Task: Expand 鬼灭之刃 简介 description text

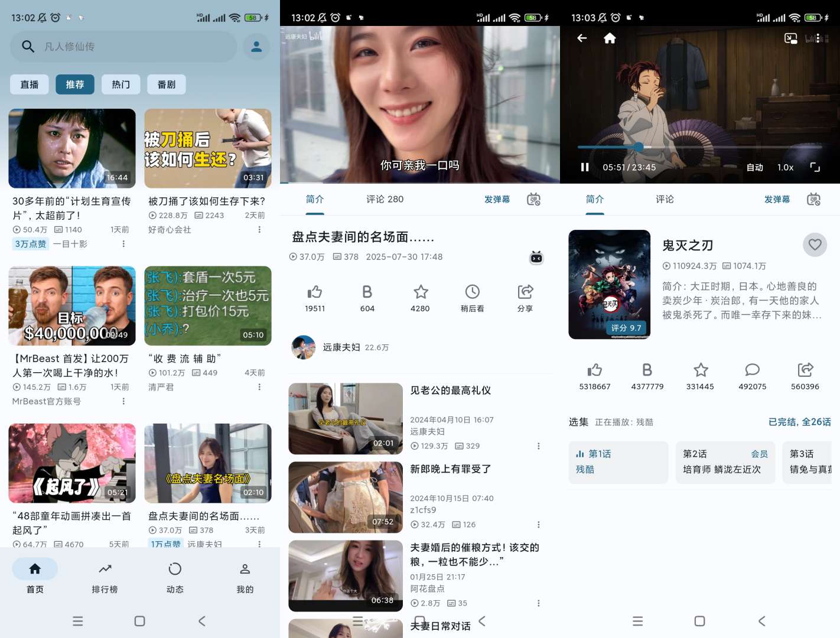Action: tap(742, 301)
